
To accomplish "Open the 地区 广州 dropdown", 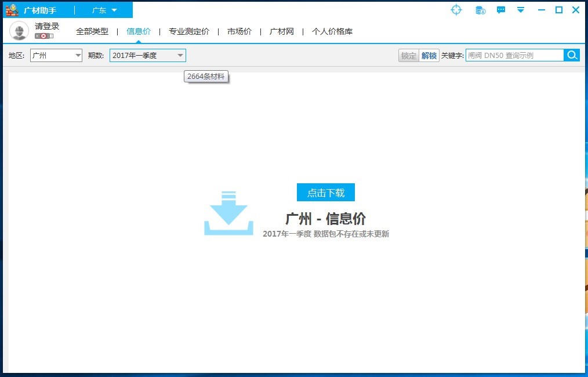I will click(56, 56).
